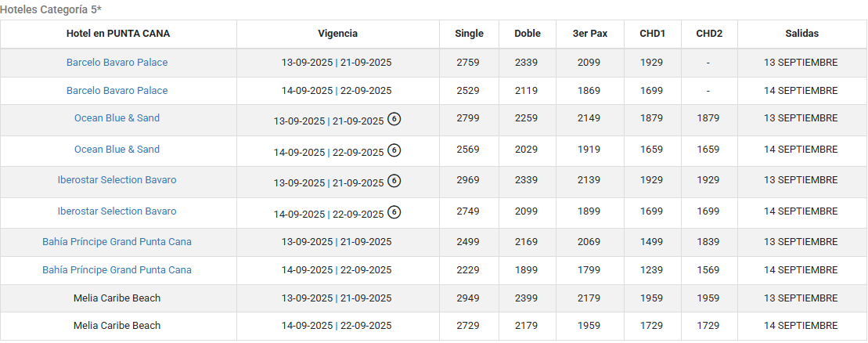Open the first Barcelo Bavaro Palace link

click(x=117, y=63)
